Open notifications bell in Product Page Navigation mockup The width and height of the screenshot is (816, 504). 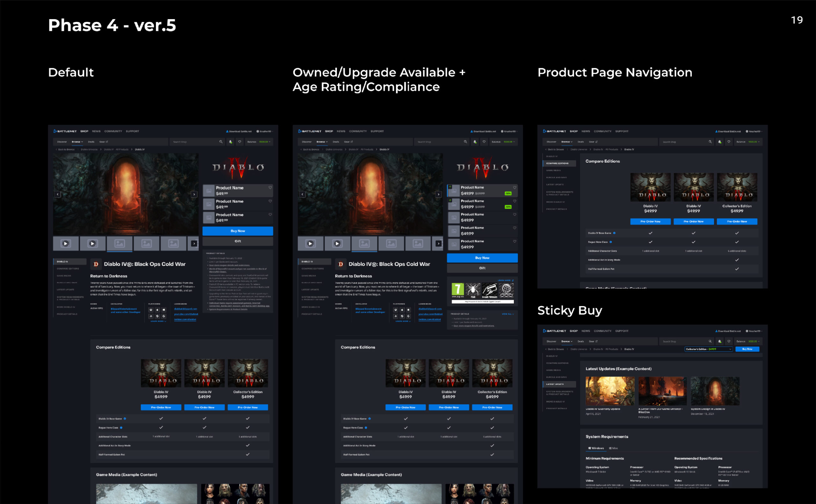point(720,142)
